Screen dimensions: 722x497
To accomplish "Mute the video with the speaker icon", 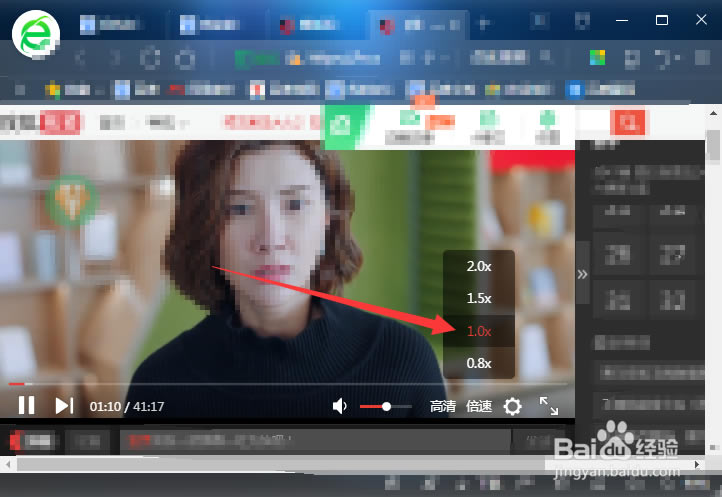I will (340, 406).
